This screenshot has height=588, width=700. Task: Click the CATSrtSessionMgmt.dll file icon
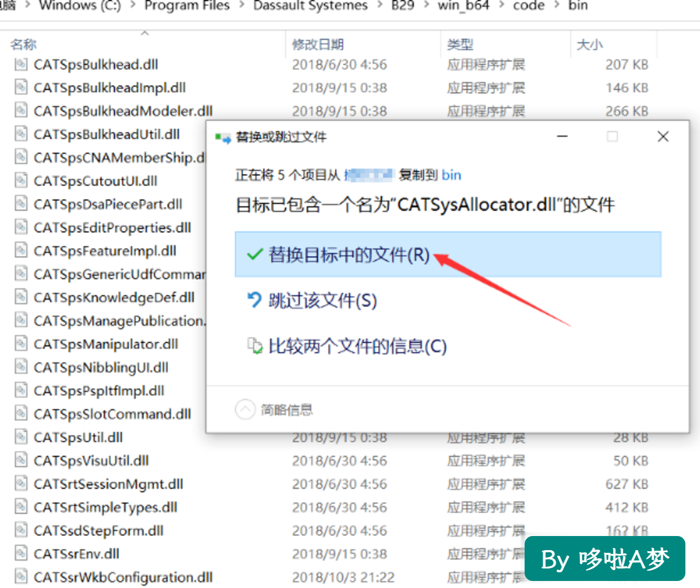21,484
